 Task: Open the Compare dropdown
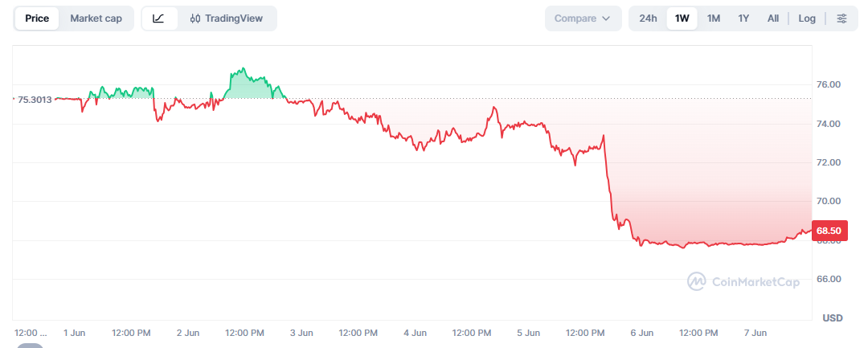pos(583,18)
